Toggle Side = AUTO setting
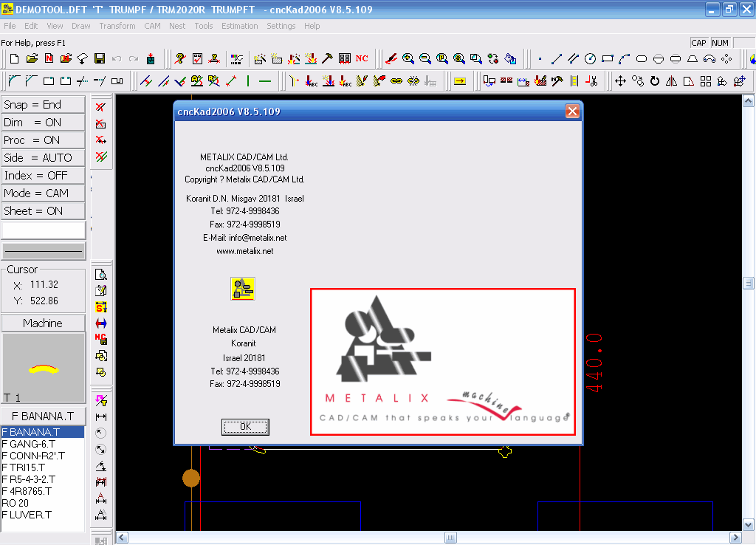756x545 pixels. (43, 158)
